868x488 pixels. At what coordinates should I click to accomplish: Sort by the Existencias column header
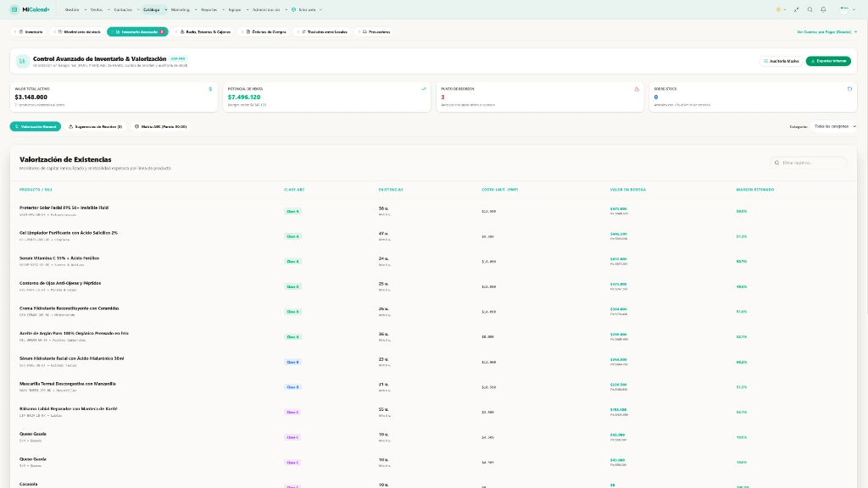(391, 190)
